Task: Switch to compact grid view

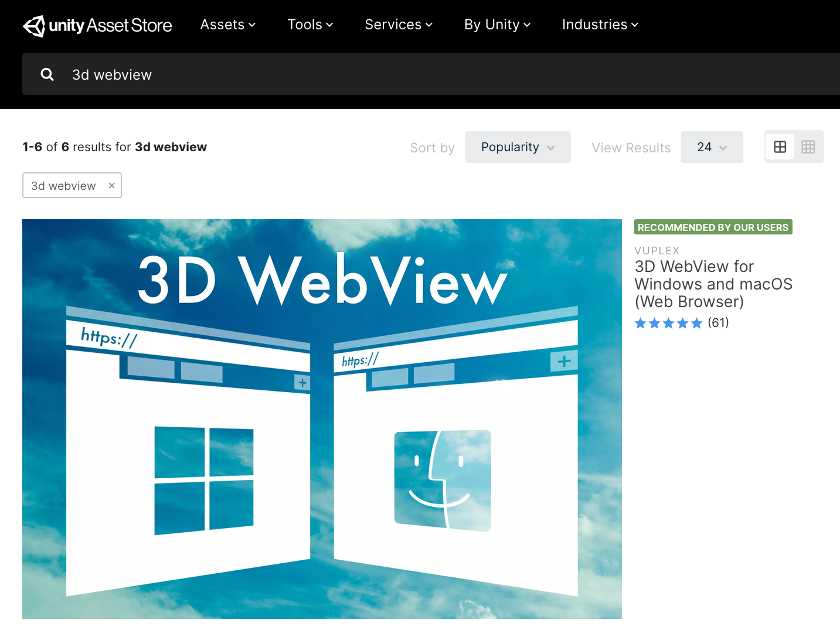Action: click(x=808, y=147)
